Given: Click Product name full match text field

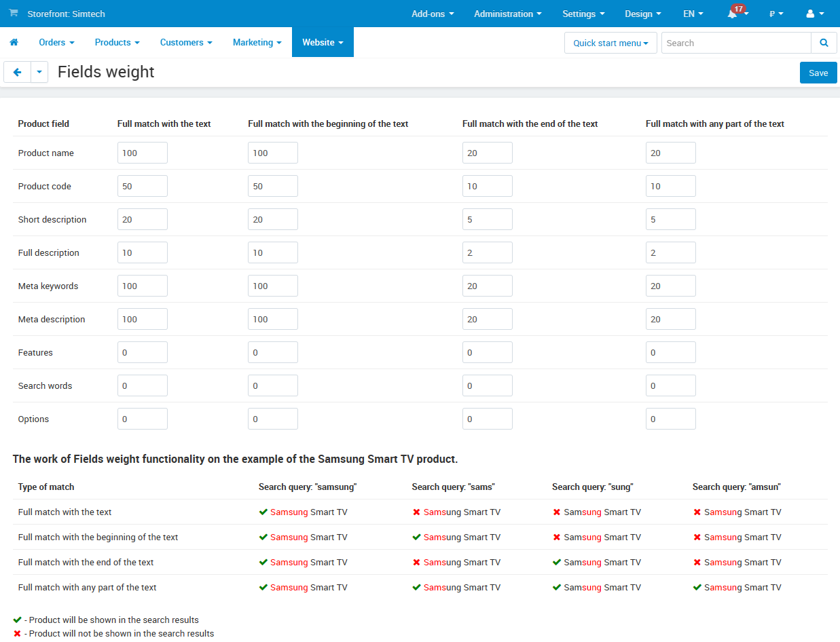Looking at the screenshot, I should coord(143,153).
